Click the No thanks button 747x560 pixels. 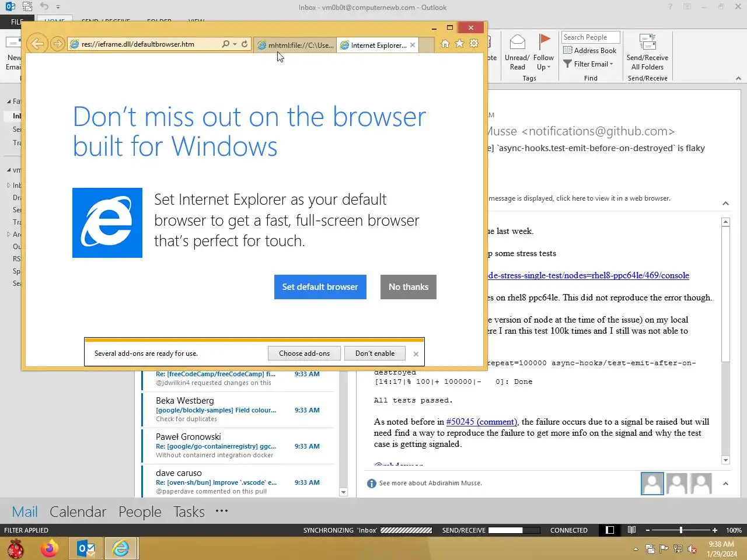tap(409, 287)
